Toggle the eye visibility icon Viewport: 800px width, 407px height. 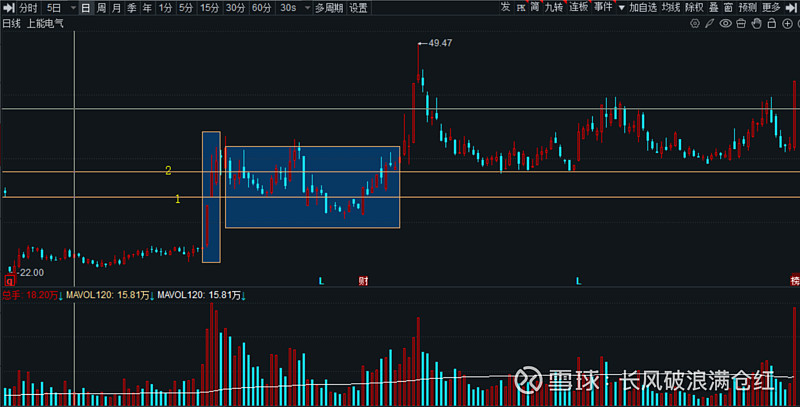coord(725,23)
